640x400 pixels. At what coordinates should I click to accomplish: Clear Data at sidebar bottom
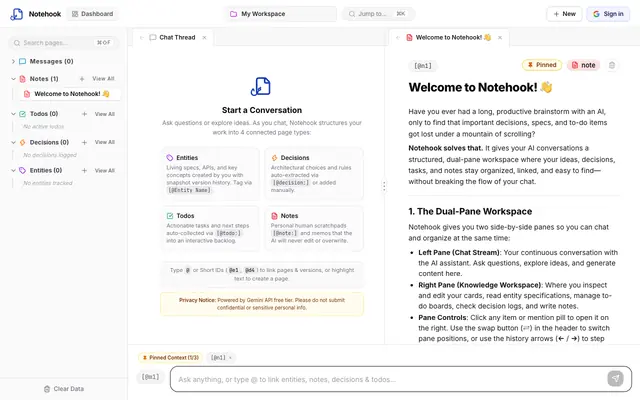64,389
